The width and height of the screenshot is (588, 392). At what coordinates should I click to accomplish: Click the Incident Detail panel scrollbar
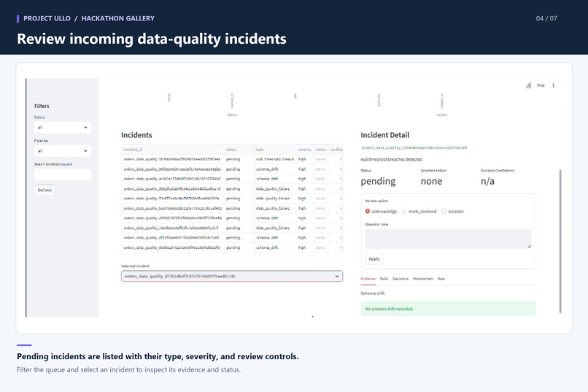click(560, 241)
